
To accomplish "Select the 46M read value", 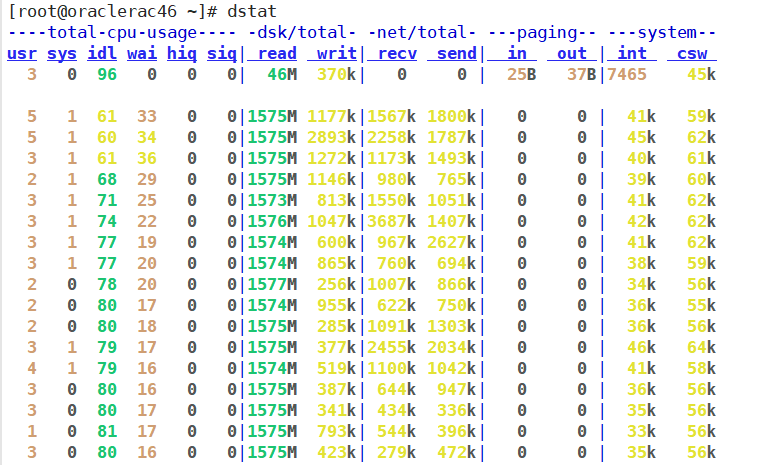I will click(282, 75).
